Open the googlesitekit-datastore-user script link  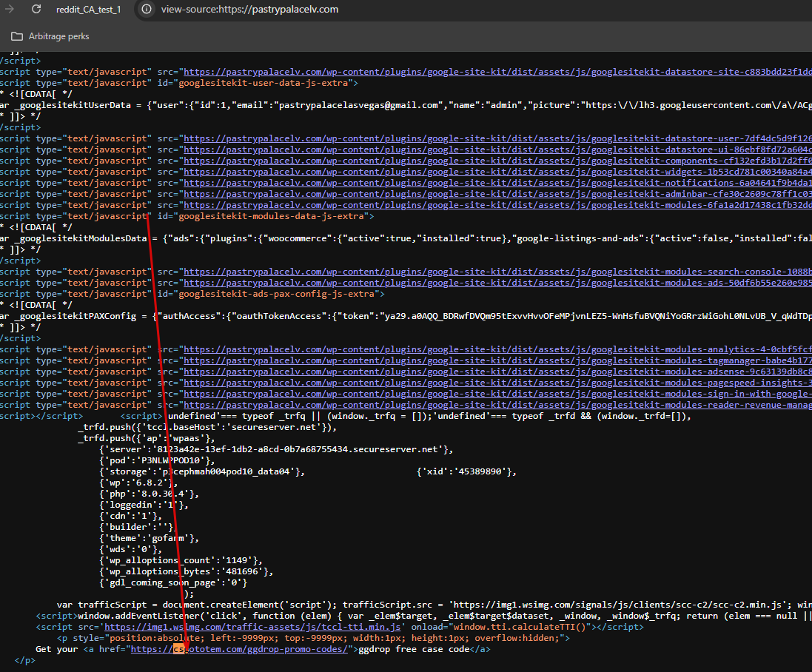click(497, 138)
